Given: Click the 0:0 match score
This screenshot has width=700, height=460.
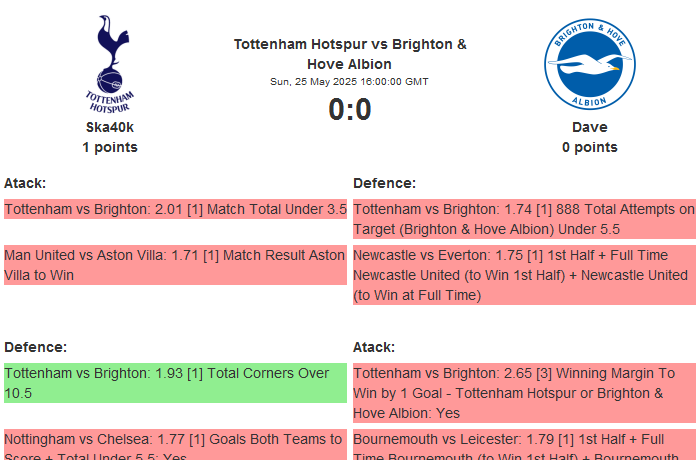Looking at the screenshot, I should coord(350,110).
